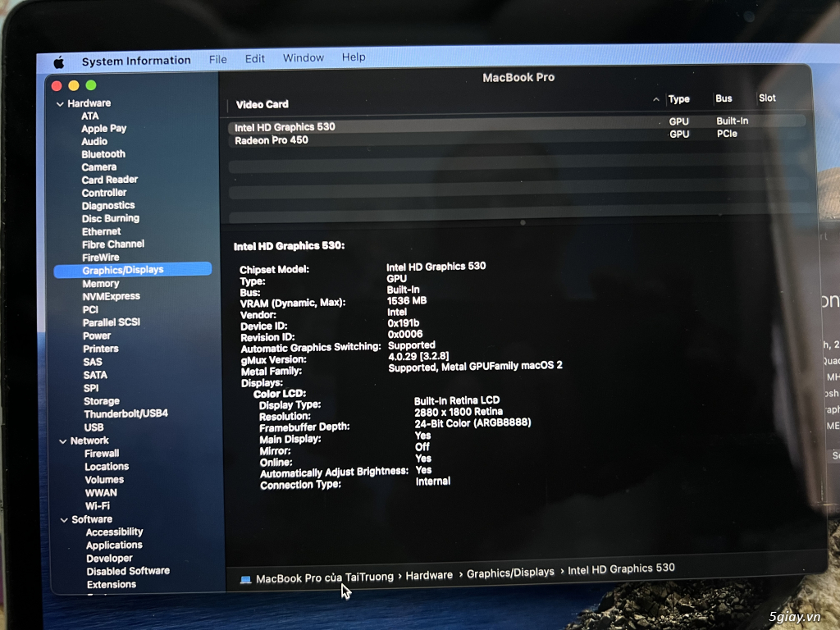Open the Apple menu
840x630 pixels.
click(57, 60)
